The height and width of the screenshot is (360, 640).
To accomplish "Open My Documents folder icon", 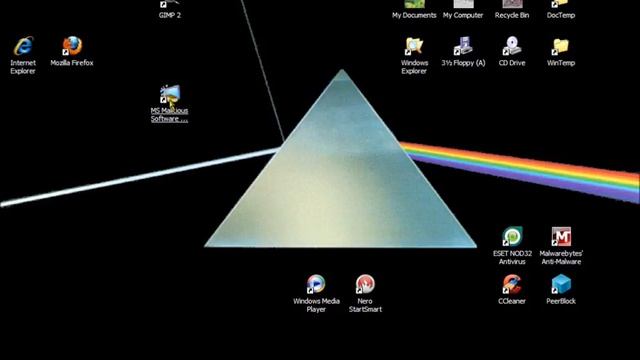I will tap(414, 4).
